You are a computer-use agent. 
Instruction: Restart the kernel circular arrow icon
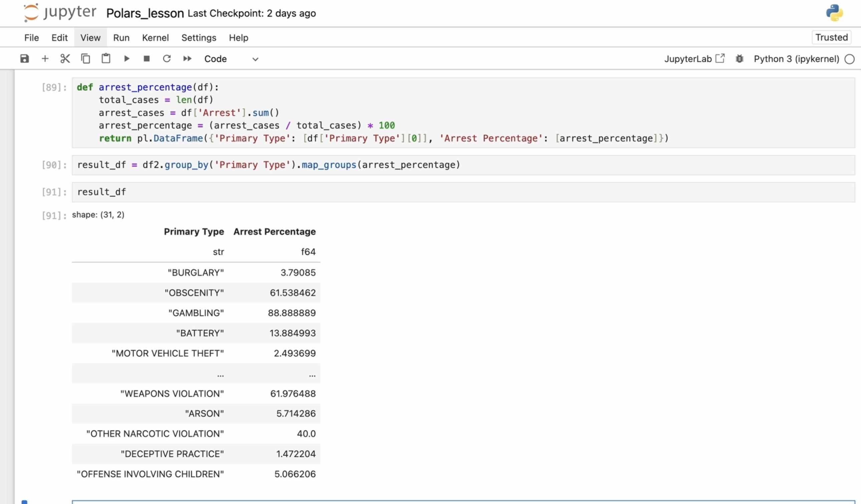tap(167, 59)
